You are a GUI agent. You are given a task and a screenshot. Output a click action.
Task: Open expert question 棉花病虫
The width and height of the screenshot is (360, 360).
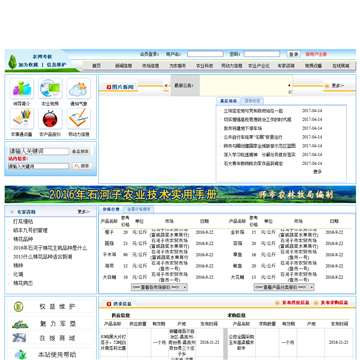pos(23,283)
